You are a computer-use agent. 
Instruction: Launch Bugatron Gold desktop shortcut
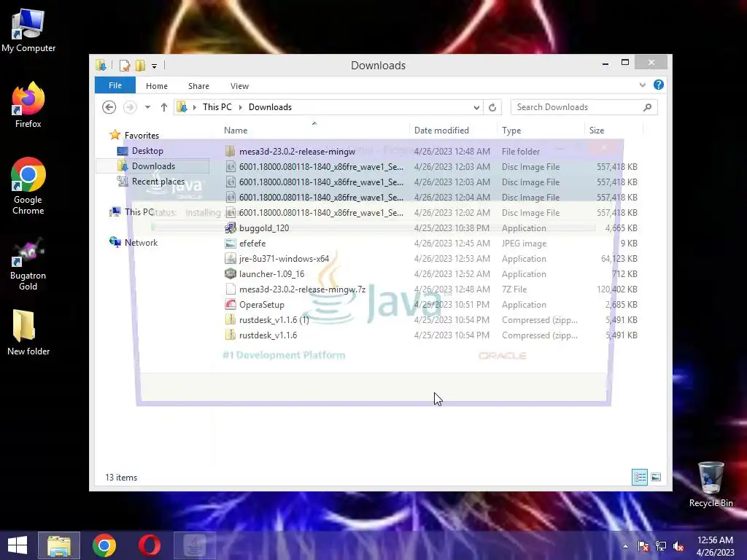[x=28, y=263]
